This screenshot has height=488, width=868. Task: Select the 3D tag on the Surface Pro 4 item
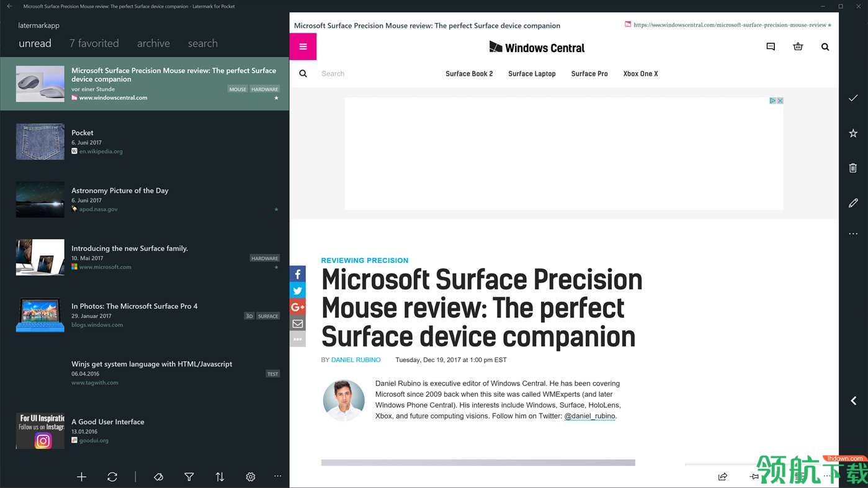point(249,316)
